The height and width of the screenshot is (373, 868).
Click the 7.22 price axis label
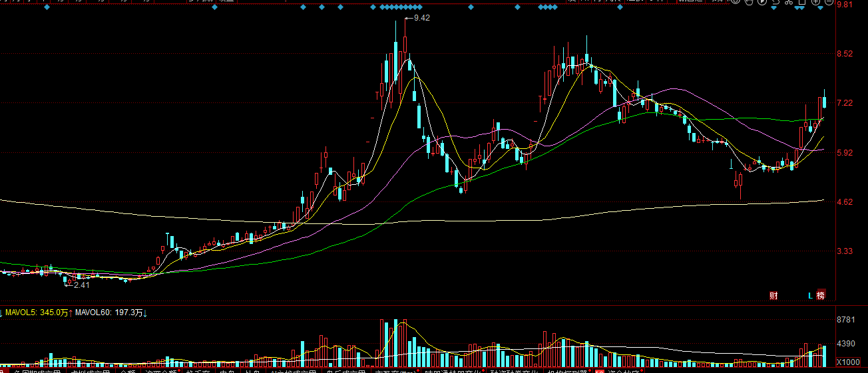coord(845,103)
